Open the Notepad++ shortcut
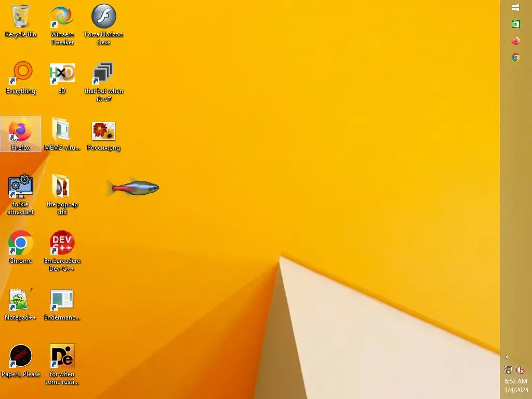 click(20, 304)
